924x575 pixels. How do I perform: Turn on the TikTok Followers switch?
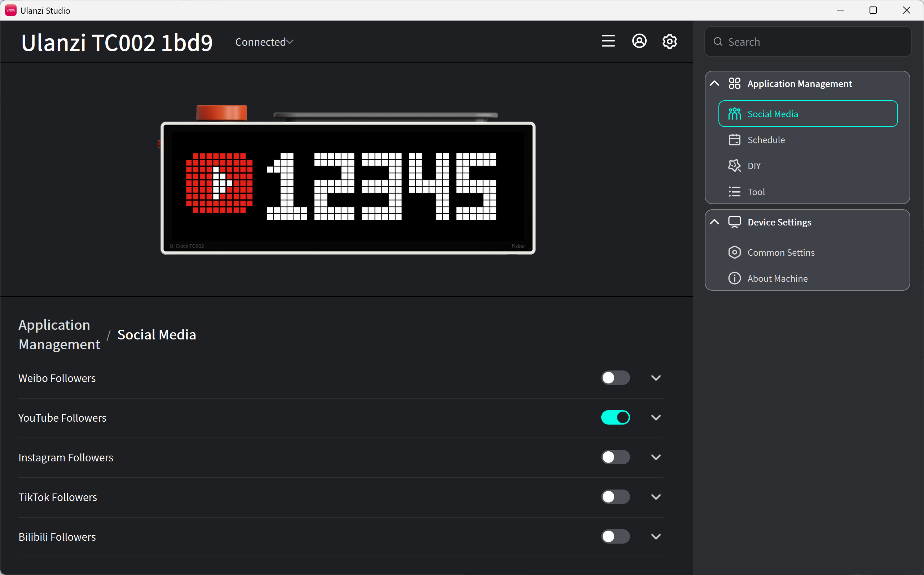click(615, 497)
